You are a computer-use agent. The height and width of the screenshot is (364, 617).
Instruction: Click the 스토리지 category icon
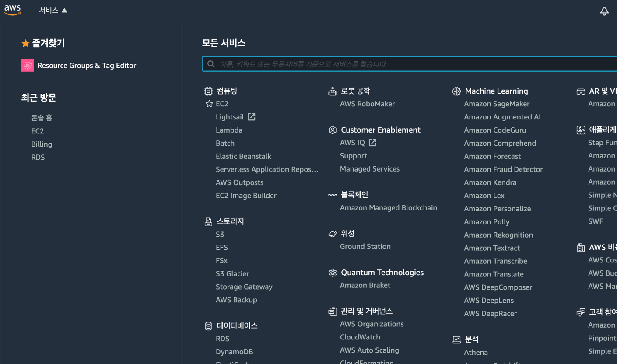[x=208, y=222]
